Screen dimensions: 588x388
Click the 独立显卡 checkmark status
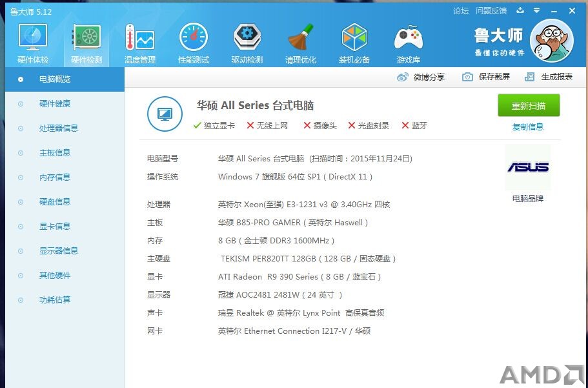tap(214, 126)
